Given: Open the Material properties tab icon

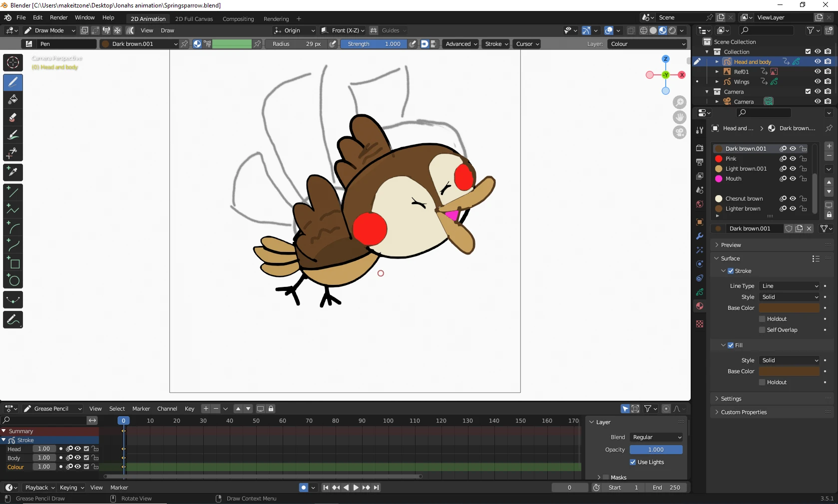Looking at the screenshot, I should pyautogui.click(x=700, y=306).
